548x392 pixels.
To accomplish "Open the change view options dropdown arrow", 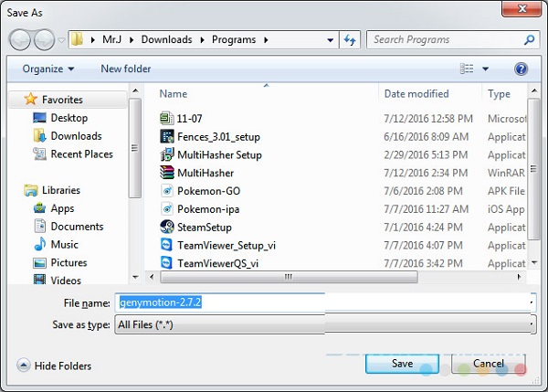I will 486,69.
